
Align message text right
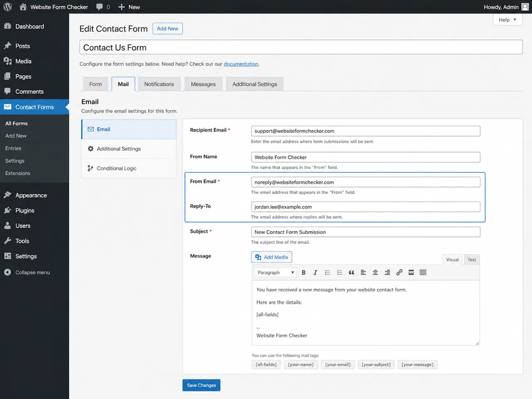(387, 273)
